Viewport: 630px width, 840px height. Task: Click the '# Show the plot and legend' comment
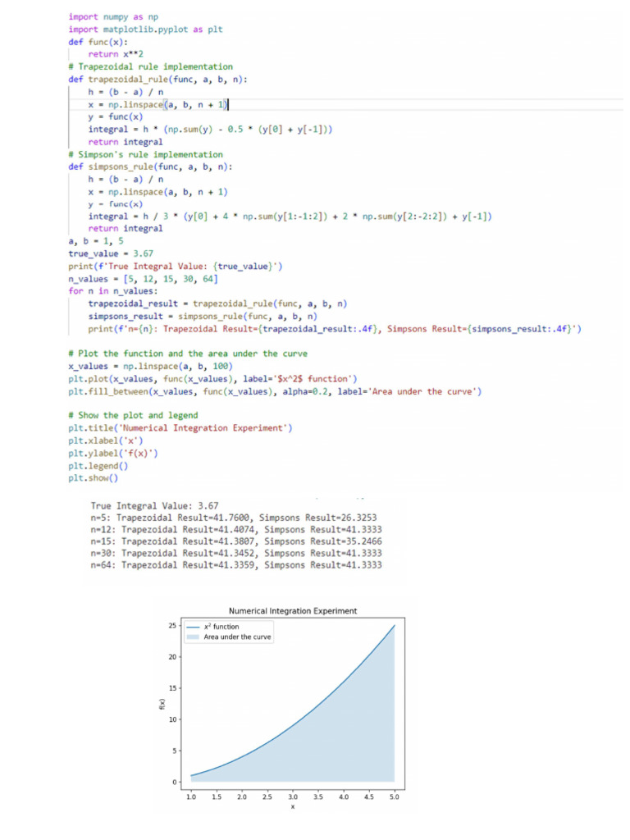(x=134, y=416)
